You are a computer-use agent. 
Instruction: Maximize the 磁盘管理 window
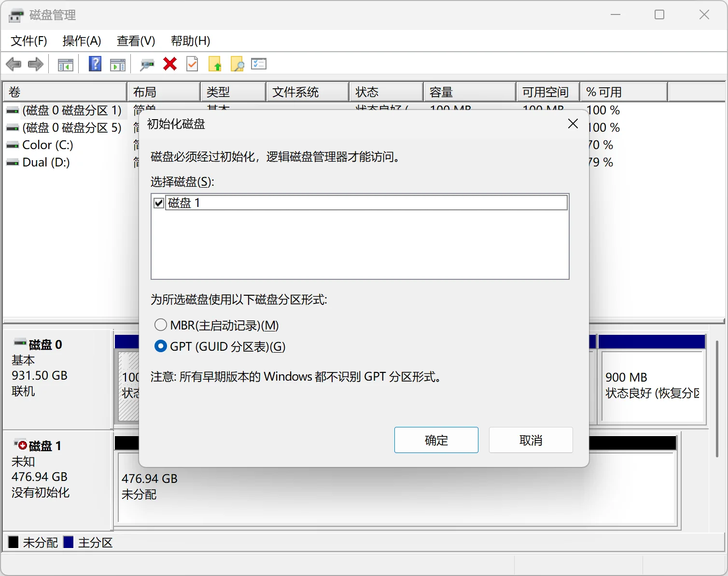click(x=659, y=15)
